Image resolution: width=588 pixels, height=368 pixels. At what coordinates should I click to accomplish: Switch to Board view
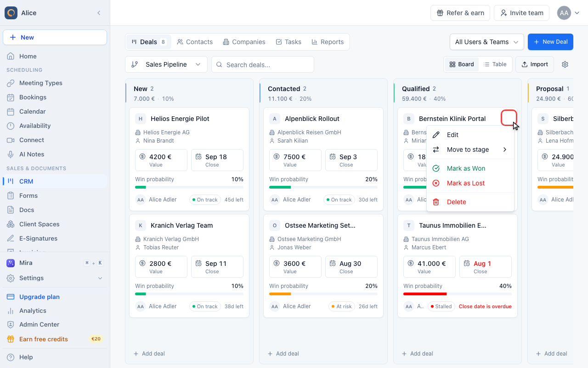pyautogui.click(x=462, y=64)
